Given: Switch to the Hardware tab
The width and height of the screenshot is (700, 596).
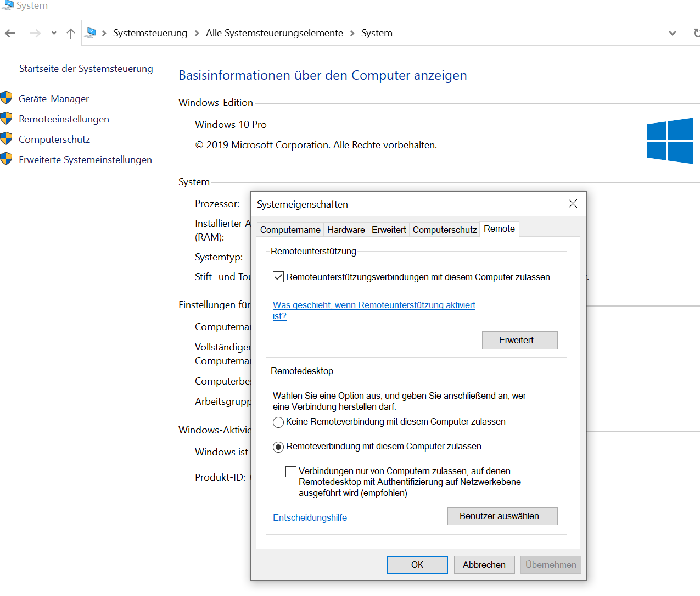Looking at the screenshot, I should point(346,230).
